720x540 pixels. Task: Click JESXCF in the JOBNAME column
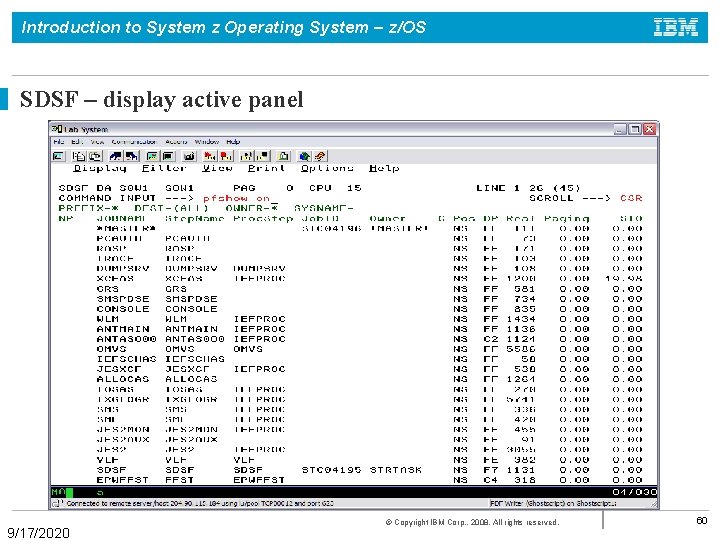(x=119, y=370)
